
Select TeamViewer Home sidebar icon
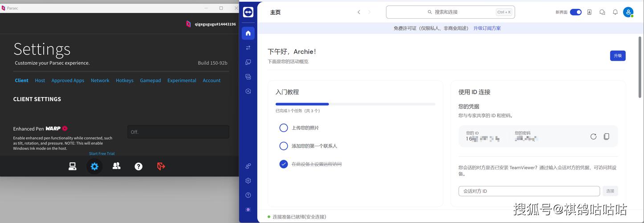click(x=248, y=33)
